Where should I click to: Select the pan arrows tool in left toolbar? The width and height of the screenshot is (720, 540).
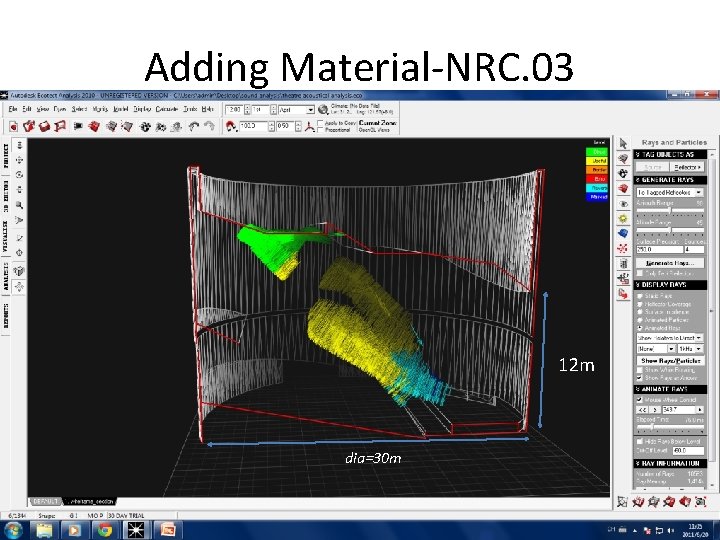coord(19,160)
